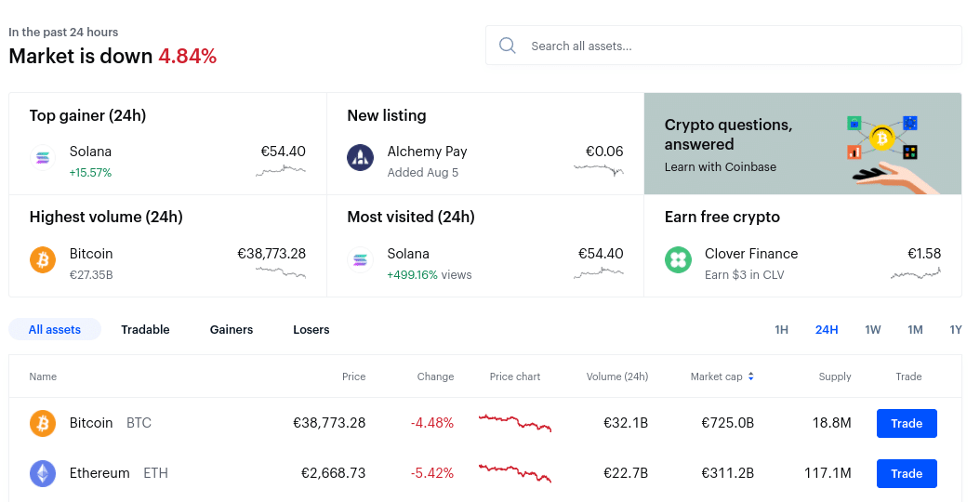980x502 pixels.
Task: Click the Price chart column header
Action: pyautogui.click(x=515, y=376)
